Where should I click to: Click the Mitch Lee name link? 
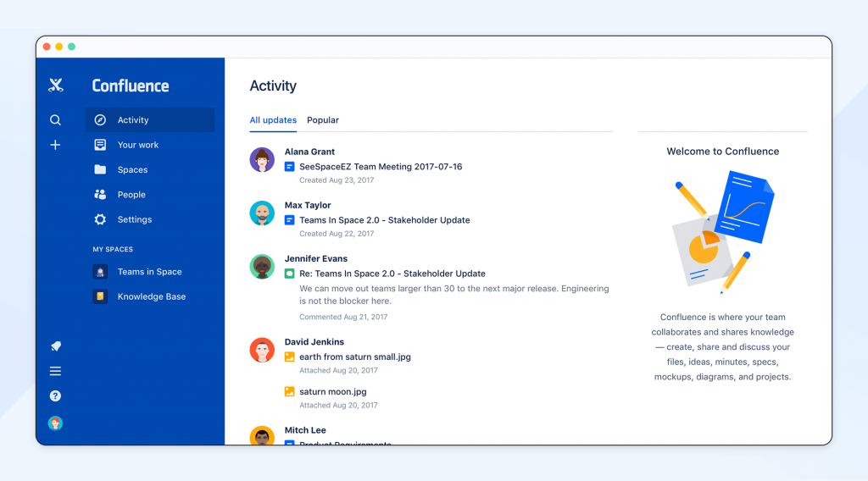point(305,430)
